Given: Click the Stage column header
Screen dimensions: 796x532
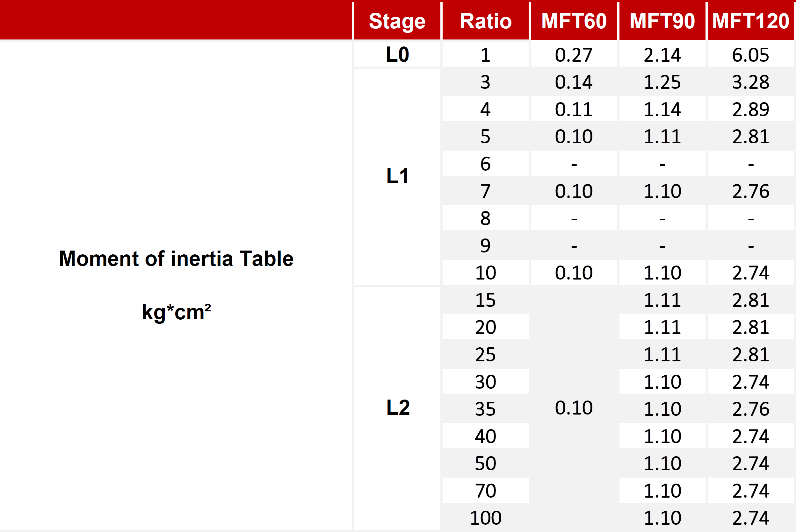Looking at the screenshot, I should point(397,21).
